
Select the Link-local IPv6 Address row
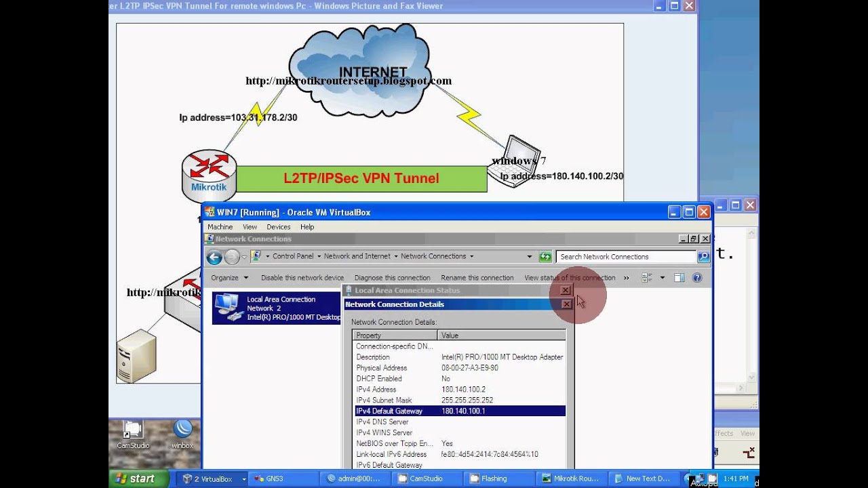[x=460, y=455]
